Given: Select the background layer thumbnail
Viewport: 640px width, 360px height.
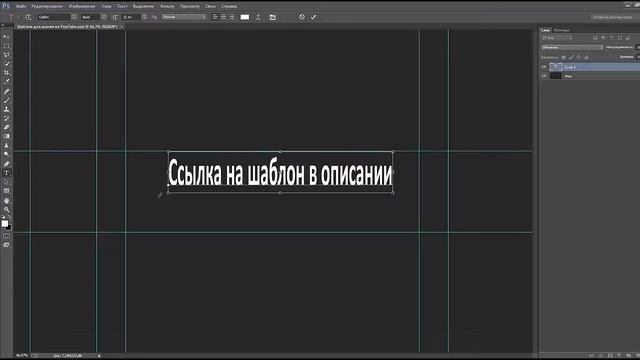Looking at the screenshot, I should coord(556,76).
